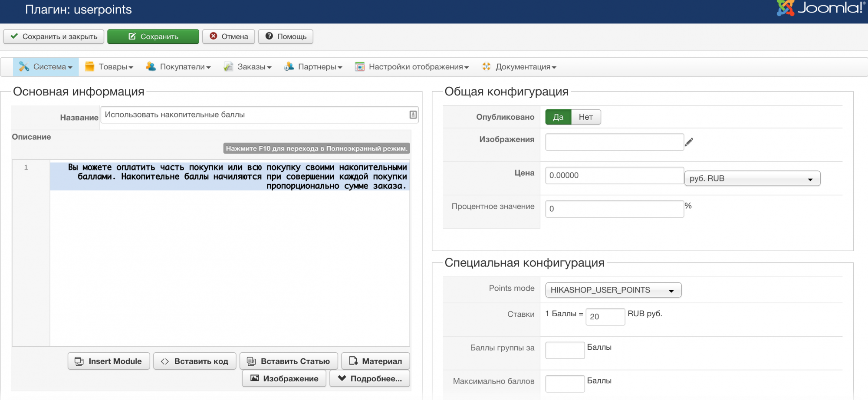Screen dimensions: 868x400
Task: Set Опубликовано to Да
Action: [x=558, y=117]
